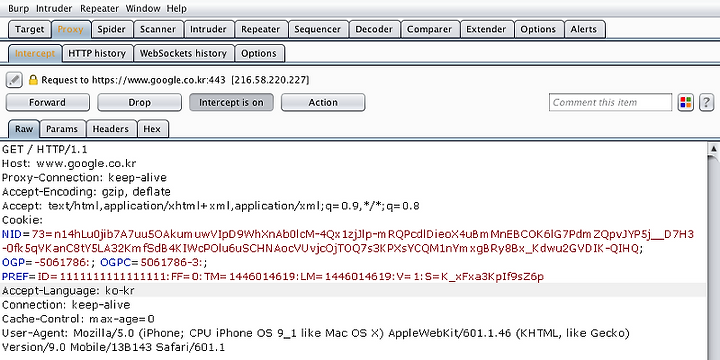Click the padlock icon next to the request URL

point(33,80)
